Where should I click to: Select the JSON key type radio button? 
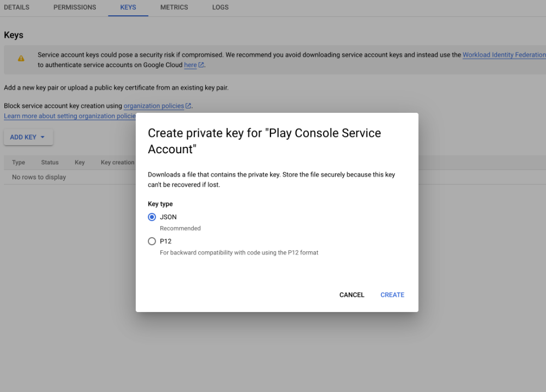(152, 217)
